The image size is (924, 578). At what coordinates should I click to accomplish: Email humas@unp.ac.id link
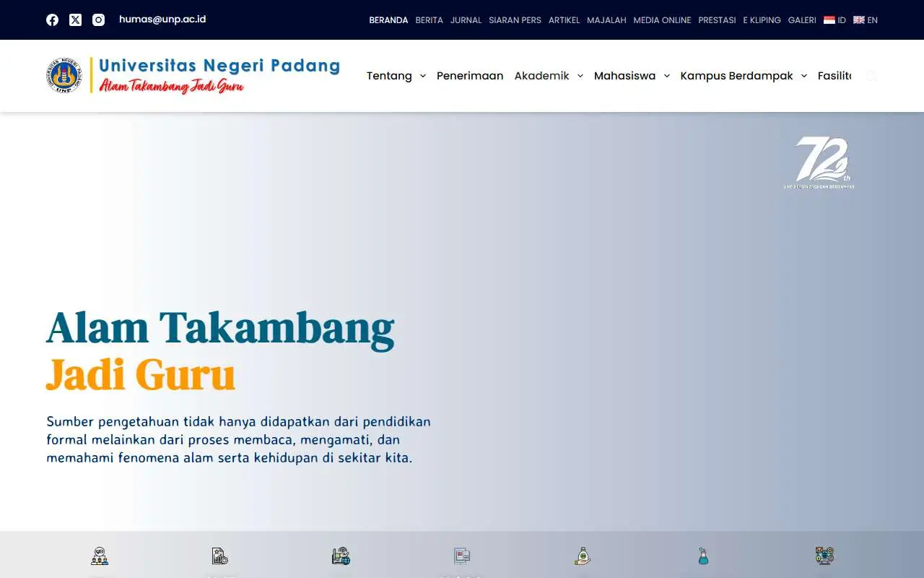click(x=162, y=20)
